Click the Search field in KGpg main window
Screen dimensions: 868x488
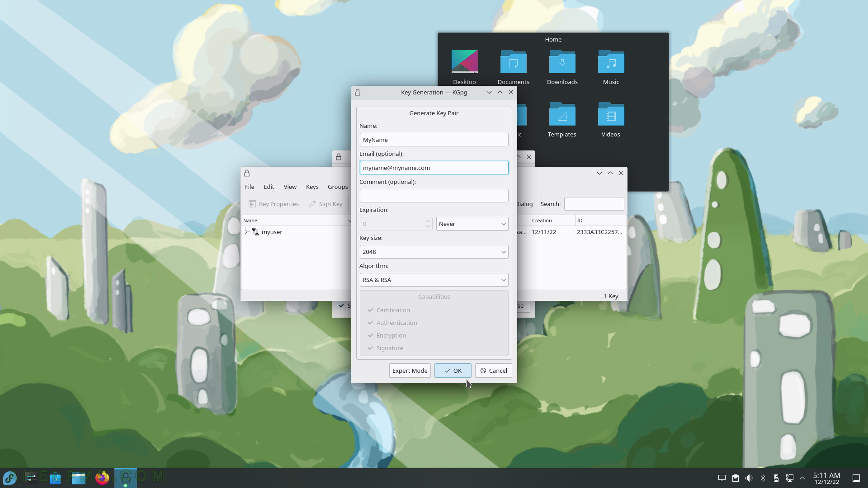click(x=594, y=204)
